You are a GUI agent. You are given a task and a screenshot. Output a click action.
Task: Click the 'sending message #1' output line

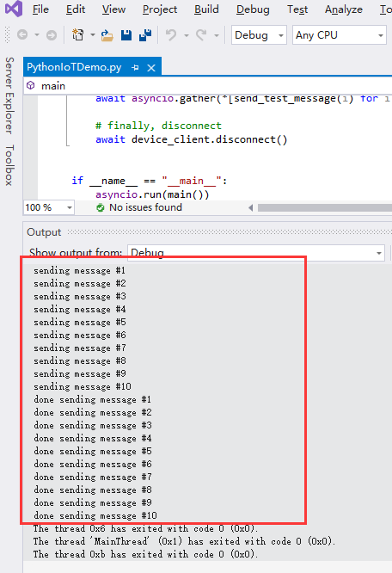[80, 271]
